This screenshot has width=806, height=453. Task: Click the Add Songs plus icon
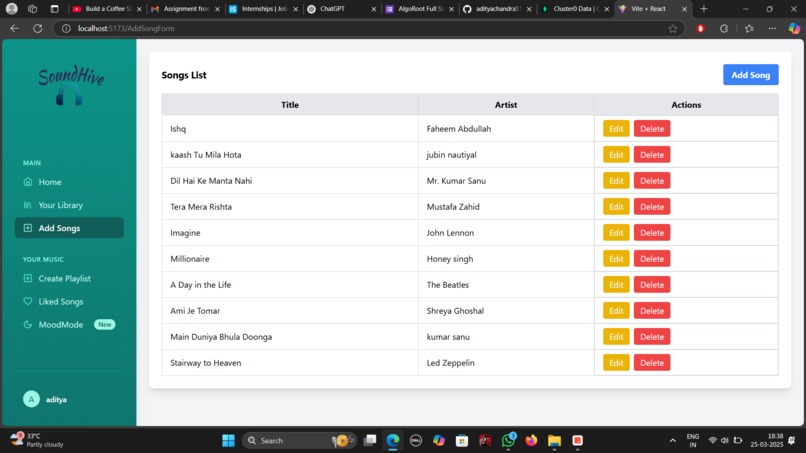(x=28, y=228)
